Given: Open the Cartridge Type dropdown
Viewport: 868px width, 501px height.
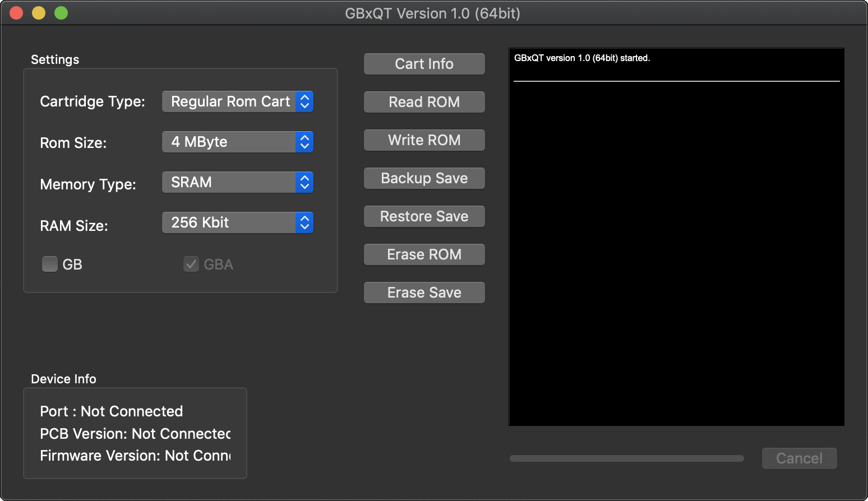Looking at the screenshot, I should pos(238,101).
